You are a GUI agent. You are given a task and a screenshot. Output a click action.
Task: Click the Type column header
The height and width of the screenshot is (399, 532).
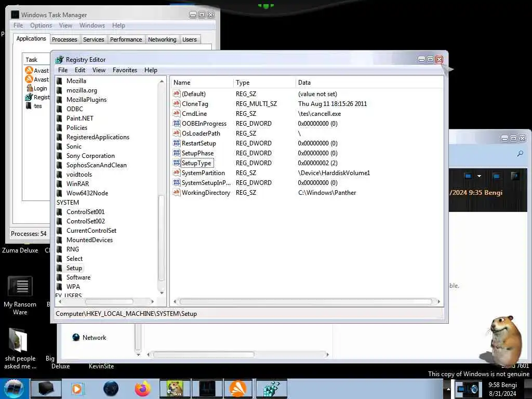point(264,83)
